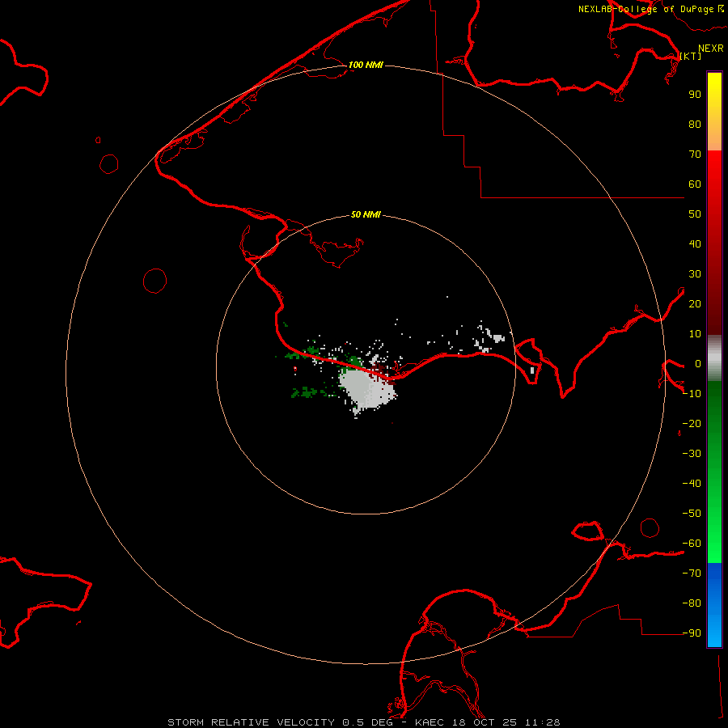This screenshot has width=728, height=728.
Task: Click the 60 value on velocity scale
Action: pyautogui.click(x=695, y=184)
